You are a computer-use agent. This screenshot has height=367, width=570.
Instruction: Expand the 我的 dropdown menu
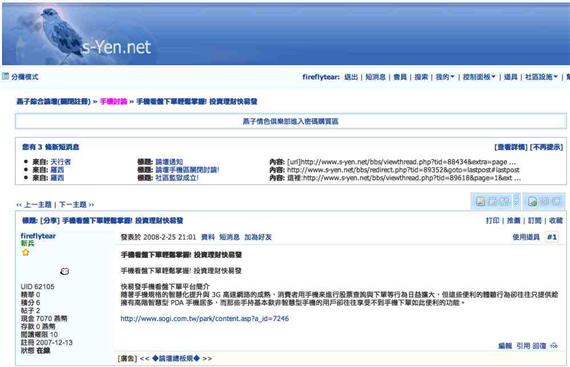coord(445,77)
